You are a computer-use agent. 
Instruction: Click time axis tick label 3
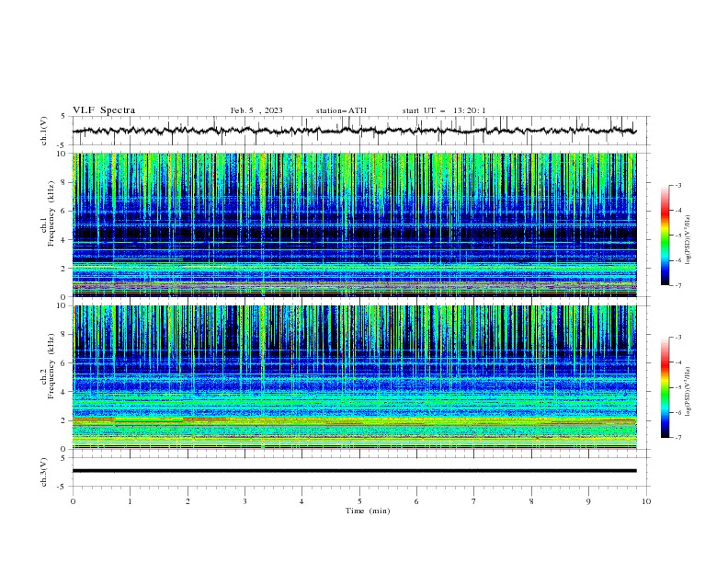click(245, 501)
